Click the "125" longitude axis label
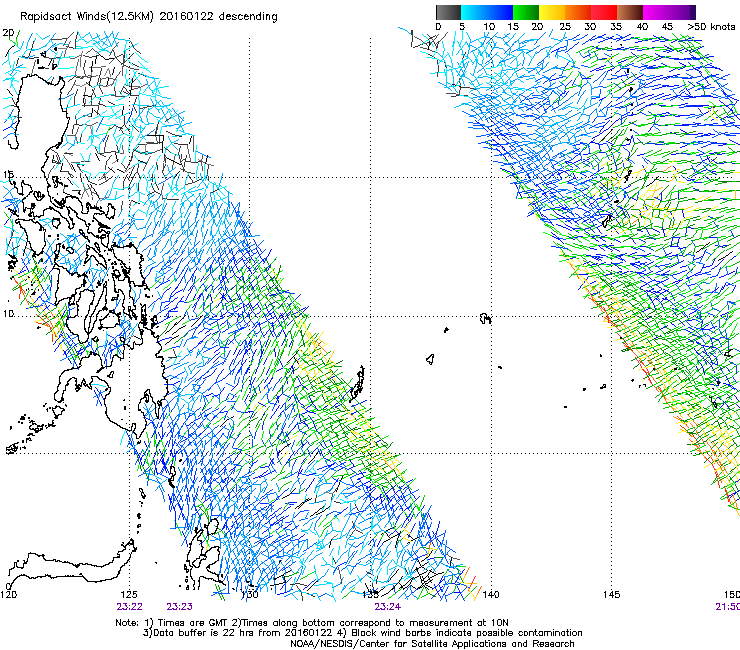740x650 pixels. 129,594
